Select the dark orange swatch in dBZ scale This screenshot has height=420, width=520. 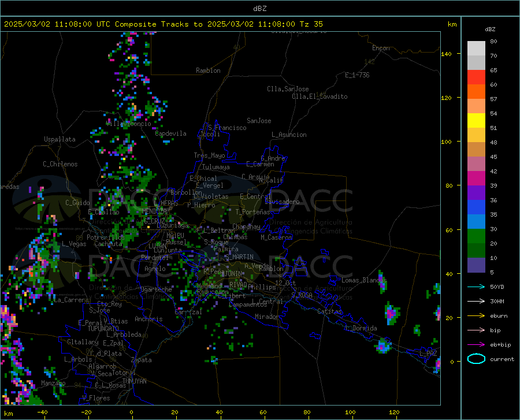[x=476, y=92]
